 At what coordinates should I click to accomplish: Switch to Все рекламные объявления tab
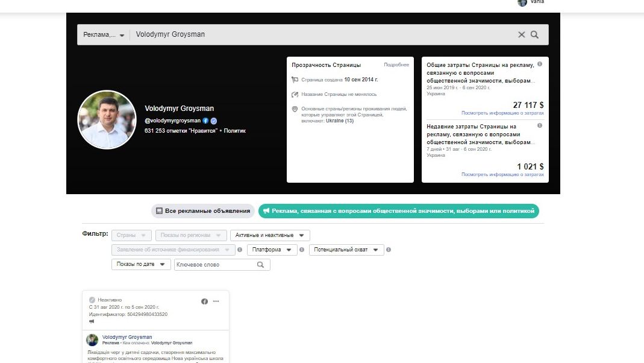click(x=202, y=211)
